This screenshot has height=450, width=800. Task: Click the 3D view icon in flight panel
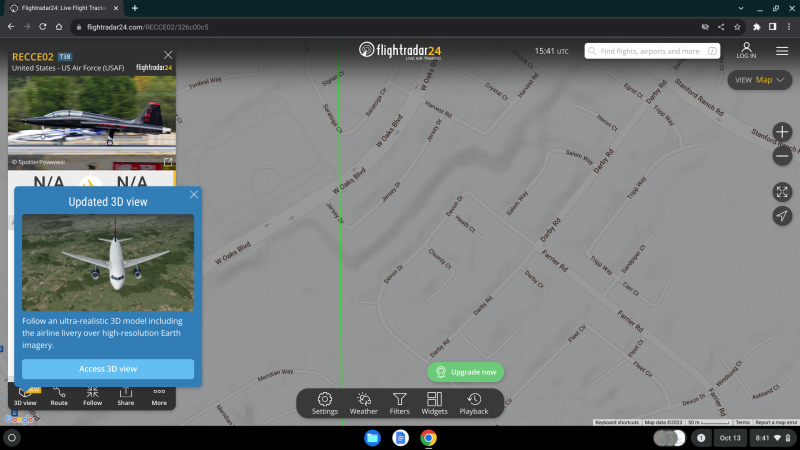(25, 396)
